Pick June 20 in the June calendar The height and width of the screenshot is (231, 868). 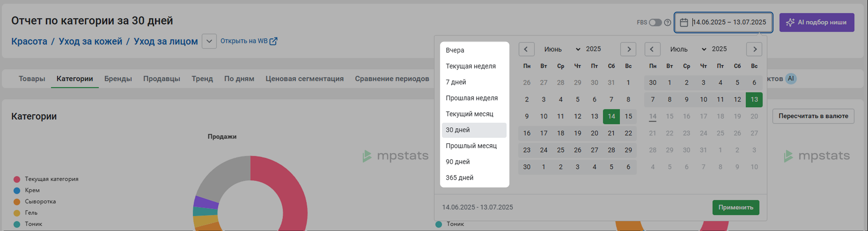[x=594, y=133]
